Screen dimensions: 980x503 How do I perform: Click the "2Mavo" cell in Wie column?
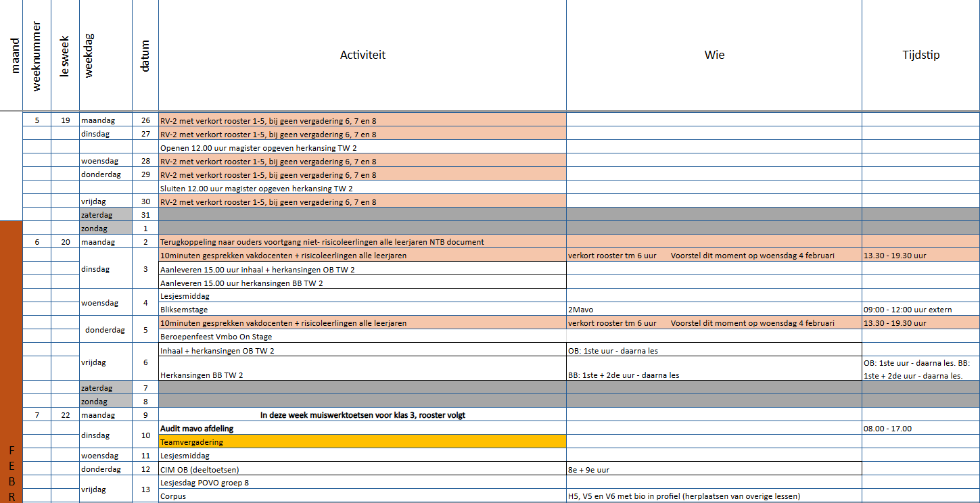click(714, 310)
